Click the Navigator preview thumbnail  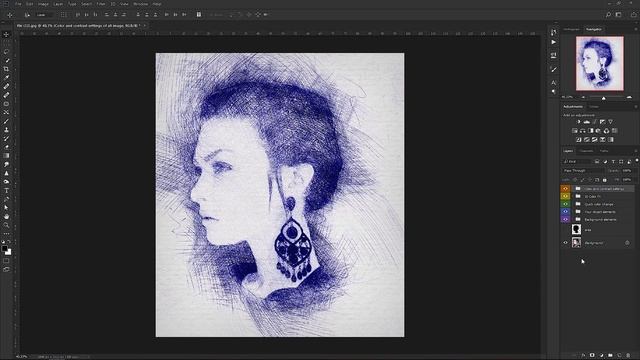coord(600,63)
